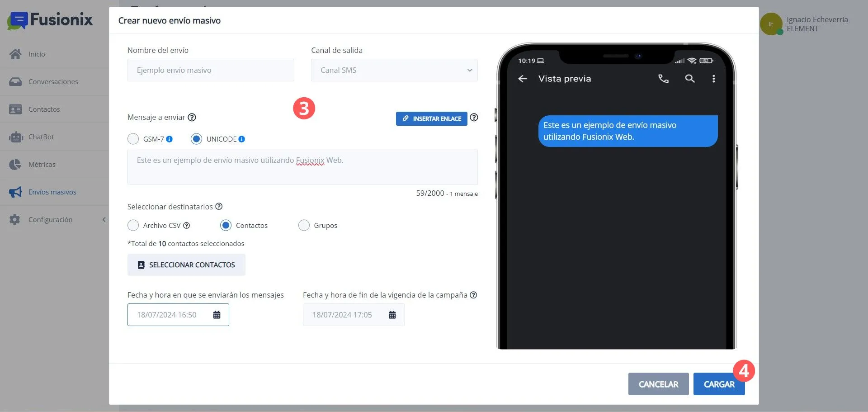The height and width of the screenshot is (412, 868).
Task: Click the help icon beside the Insertar enlace button
Action: pos(474,118)
